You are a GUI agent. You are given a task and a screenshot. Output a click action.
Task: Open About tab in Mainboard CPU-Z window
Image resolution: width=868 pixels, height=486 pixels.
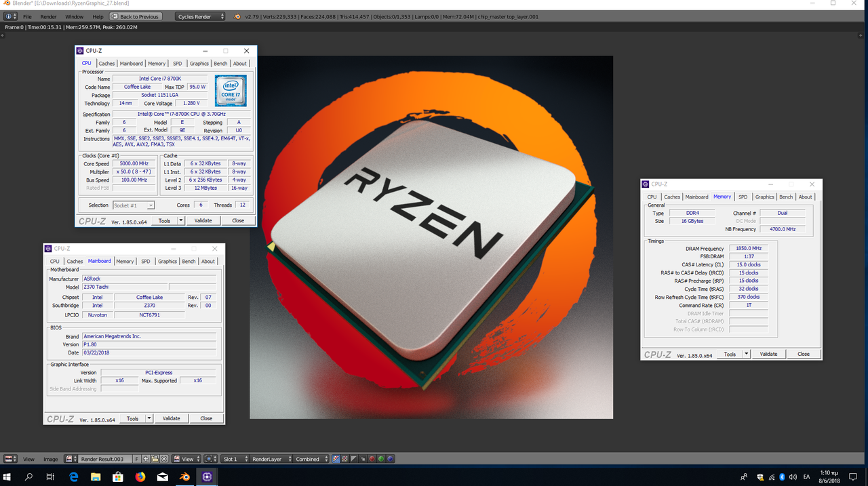click(208, 261)
